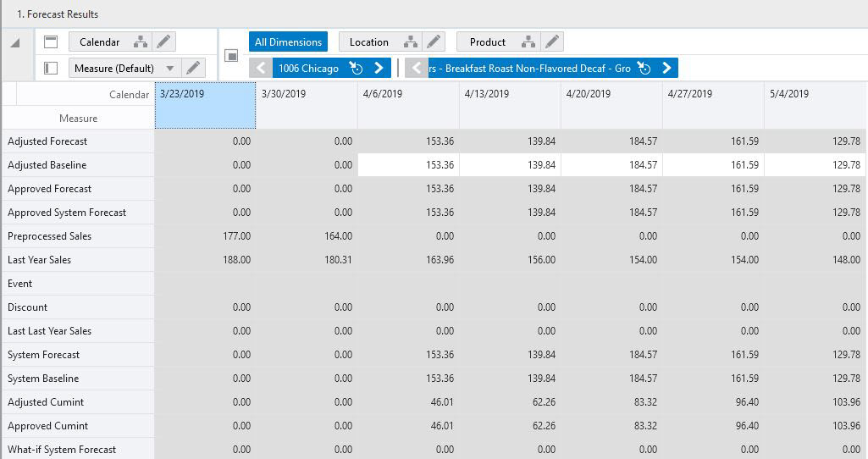Select the Approved System Forecast row header
This screenshot has height=459, width=868.
(78, 213)
